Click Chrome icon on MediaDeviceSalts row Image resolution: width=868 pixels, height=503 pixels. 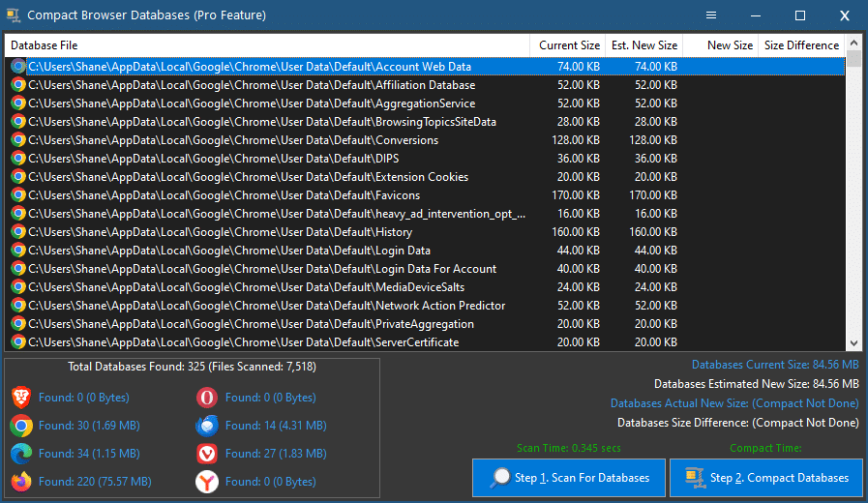18,286
